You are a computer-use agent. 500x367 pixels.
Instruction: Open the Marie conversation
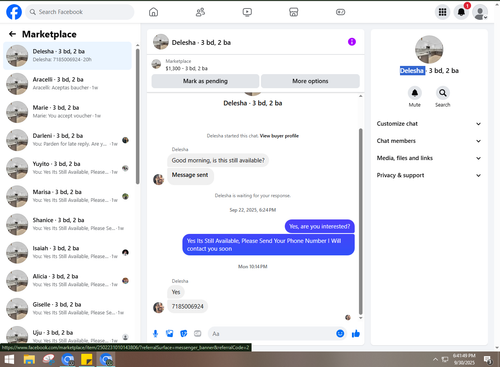pos(67,112)
